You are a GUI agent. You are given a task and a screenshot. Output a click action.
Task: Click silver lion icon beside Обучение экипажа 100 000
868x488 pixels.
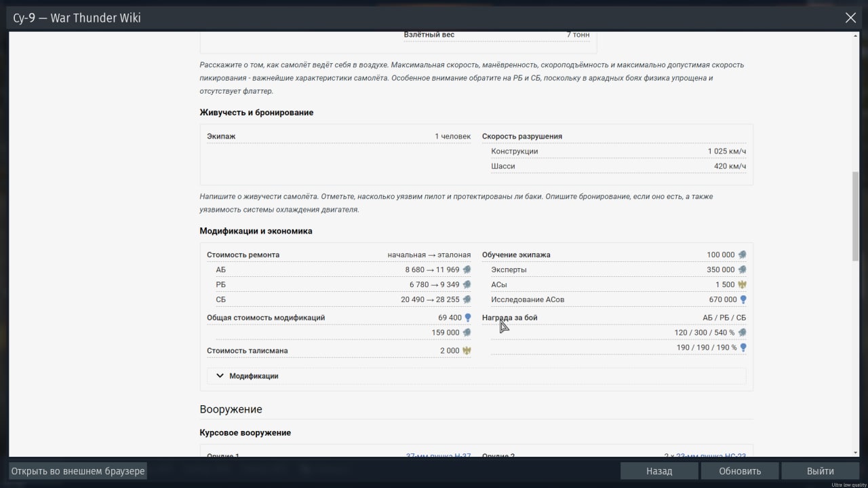[x=743, y=255]
